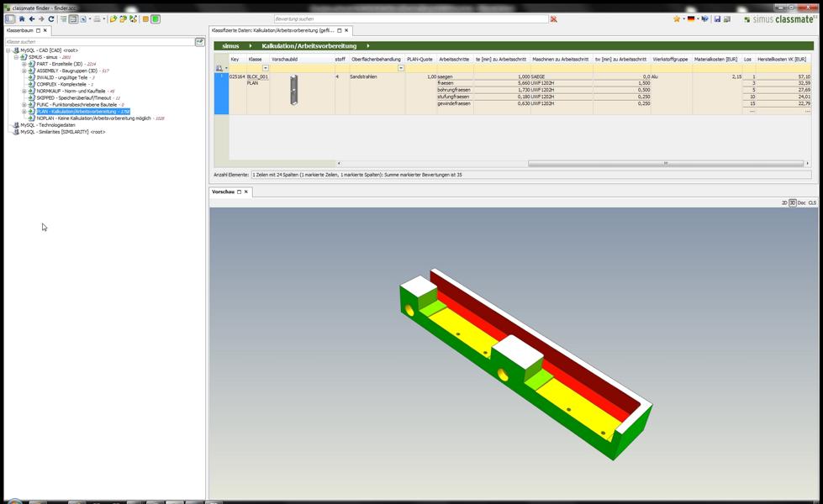
Task: Click the refresh icon in the toolbar
Action: (51, 18)
